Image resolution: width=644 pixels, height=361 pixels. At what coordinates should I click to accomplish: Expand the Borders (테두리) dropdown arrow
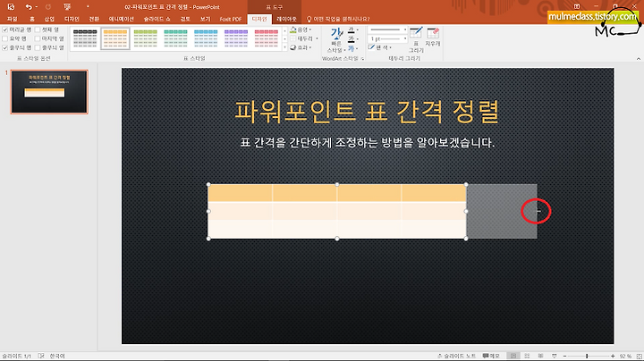[317, 38]
